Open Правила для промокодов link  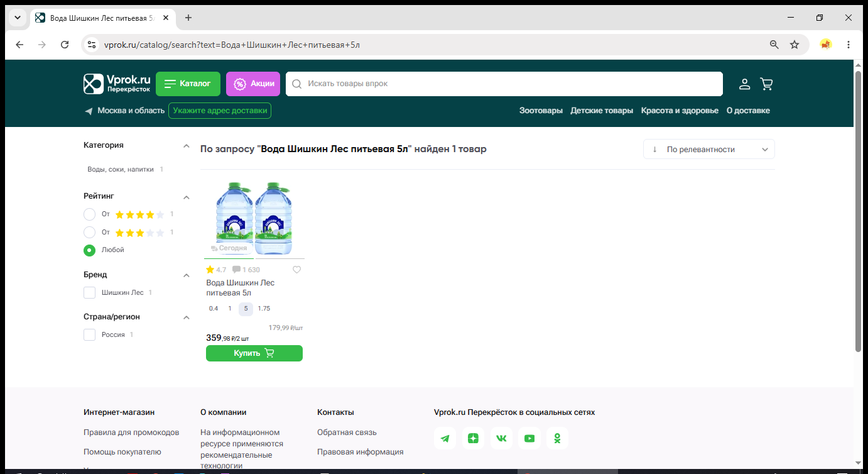tap(131, 433)
